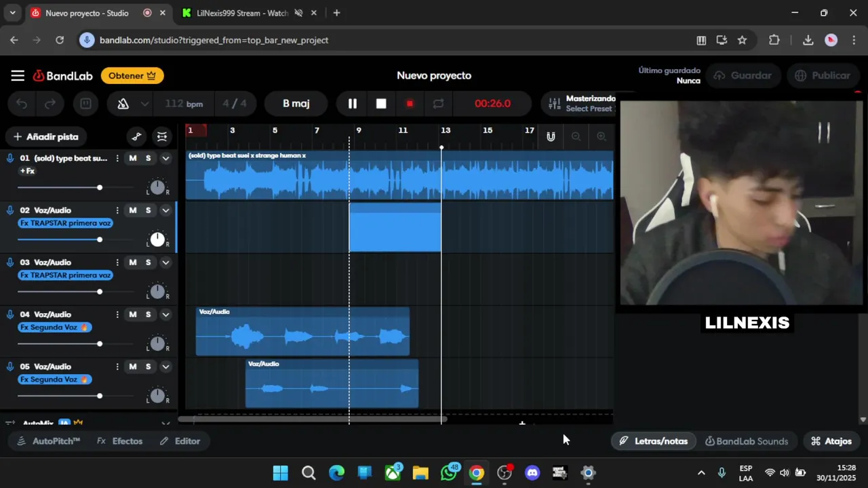Mute track 05 Voz/Audio
This screenshot has width=868, height=488.
point(133,367)
